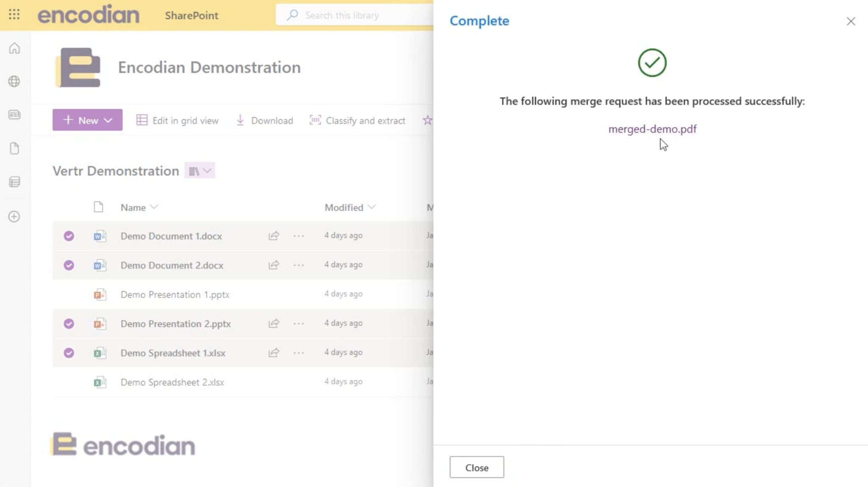Share Demo Document 1.docx
The width and height of the screenshot is (868, 487).
[274, 236]
